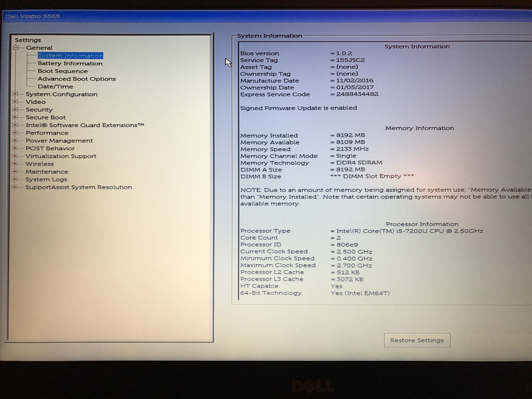This screenshot has height=399, width=532.
Task: Click the Memory Channel Mode value Single
Action: coord(346,156)
